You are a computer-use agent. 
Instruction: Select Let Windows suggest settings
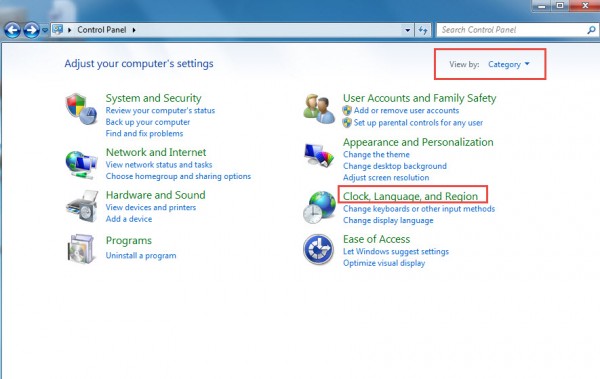click(396, 252)
